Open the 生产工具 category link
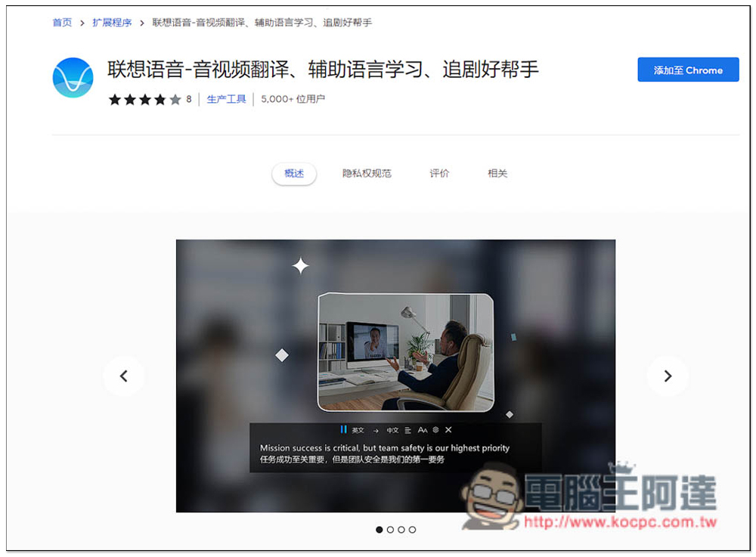 point(226,99)
